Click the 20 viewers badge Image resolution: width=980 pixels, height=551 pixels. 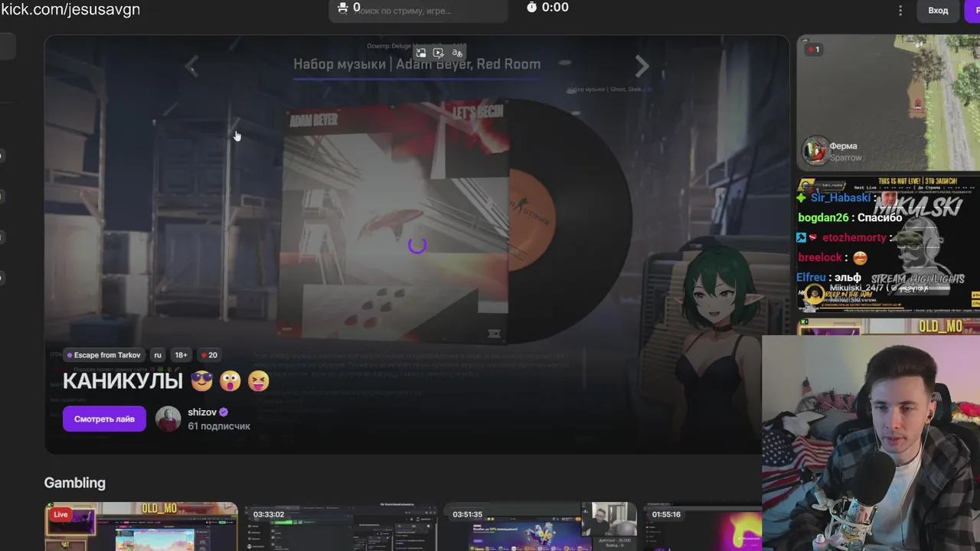coord(208,355)
